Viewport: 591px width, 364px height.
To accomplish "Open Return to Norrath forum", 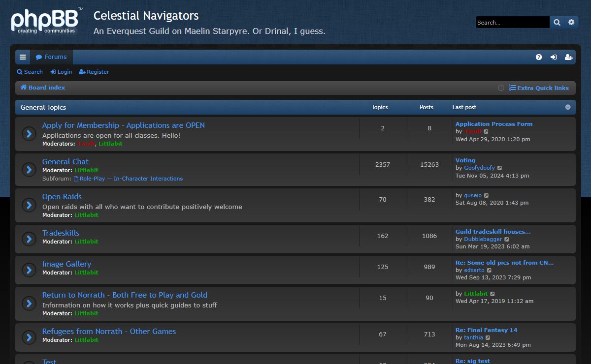I will point(125,295).
